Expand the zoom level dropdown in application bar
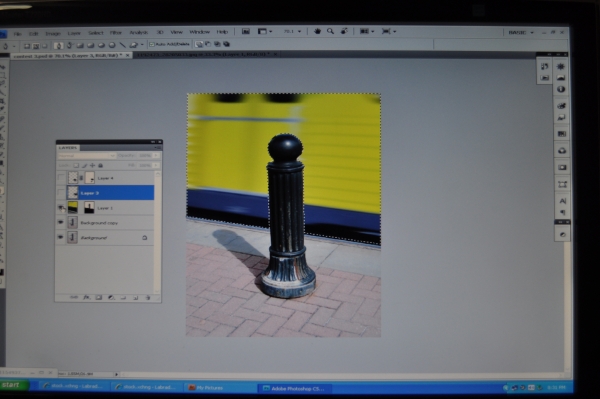Image resolution: width=600 pixels, height=399 pixels. pos(292,31)
